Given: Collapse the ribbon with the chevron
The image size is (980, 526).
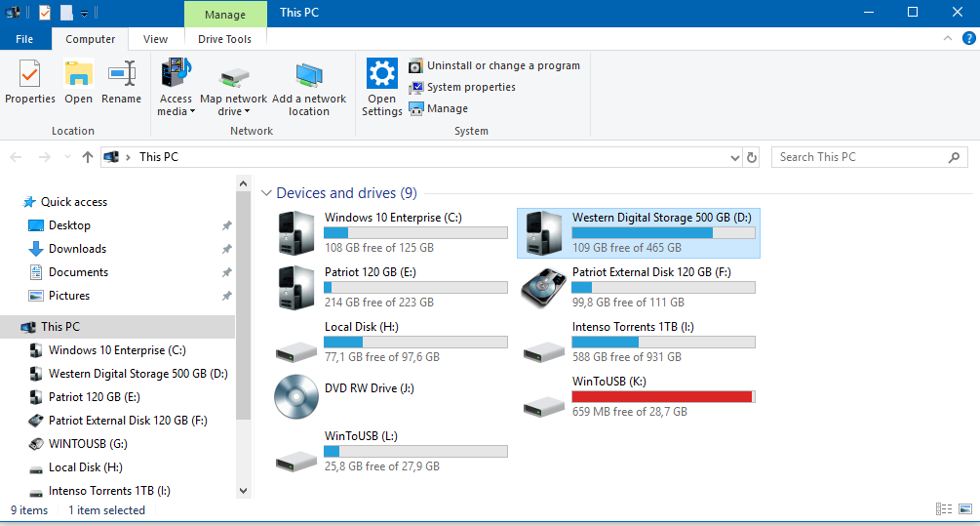Looking at the screenshot, I should [x=948, y=39].
